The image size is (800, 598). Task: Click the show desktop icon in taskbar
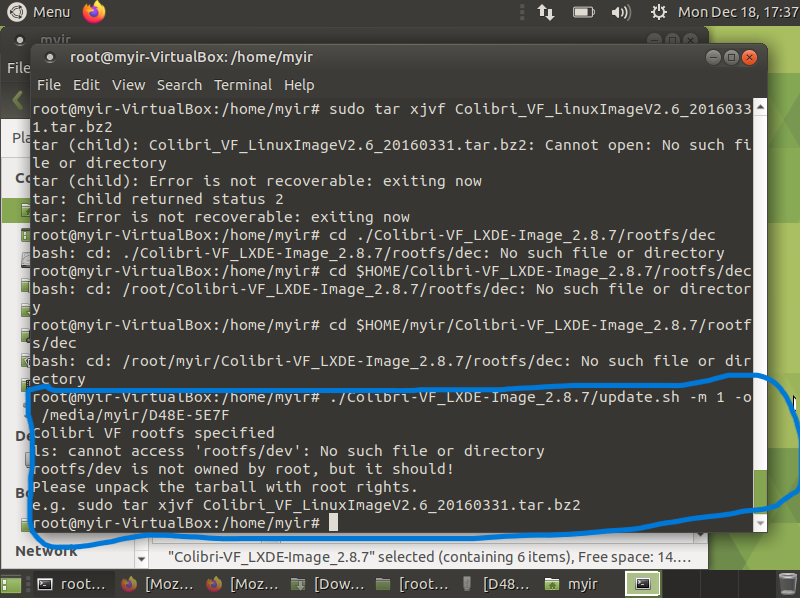coord(12,583)
